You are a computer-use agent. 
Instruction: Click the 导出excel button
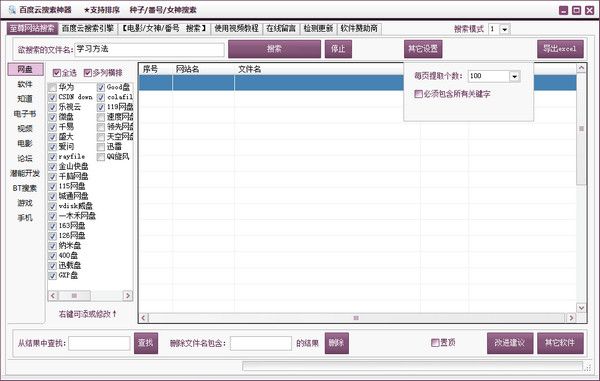tap(560, 49)
